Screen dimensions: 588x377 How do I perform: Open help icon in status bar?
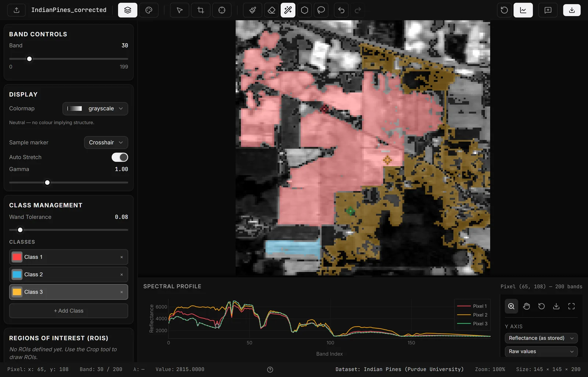(270, 370)
